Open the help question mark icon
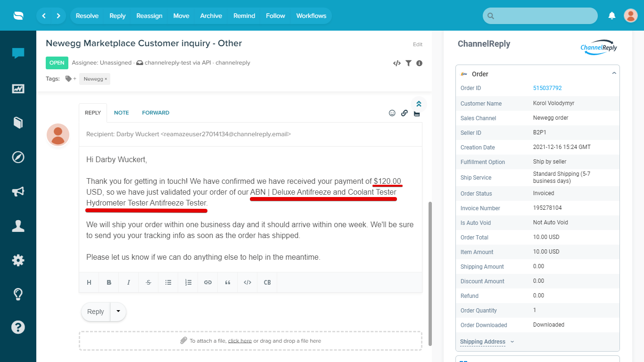The height and width of the screenshot is (362, 644). 18,327
